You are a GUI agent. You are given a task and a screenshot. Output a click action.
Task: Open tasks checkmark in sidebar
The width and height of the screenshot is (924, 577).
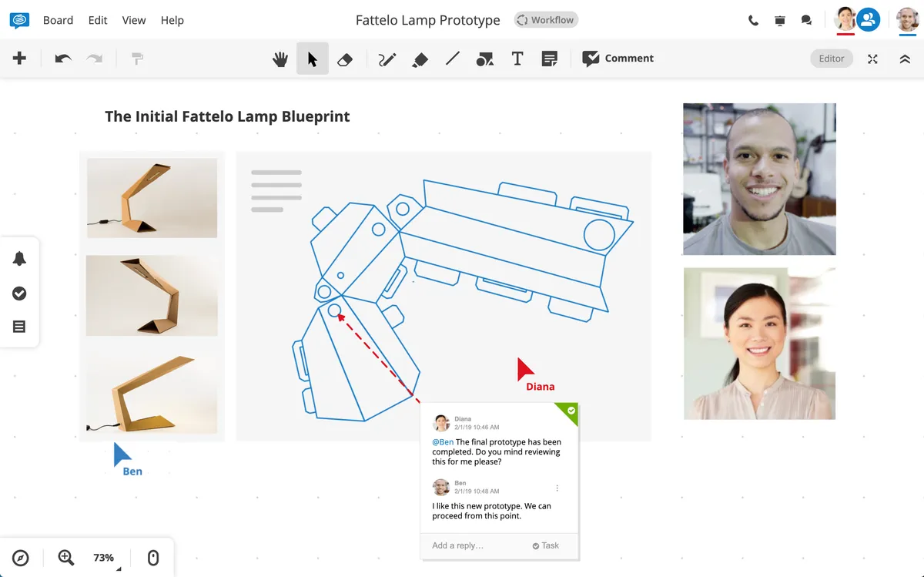(20, 293)
